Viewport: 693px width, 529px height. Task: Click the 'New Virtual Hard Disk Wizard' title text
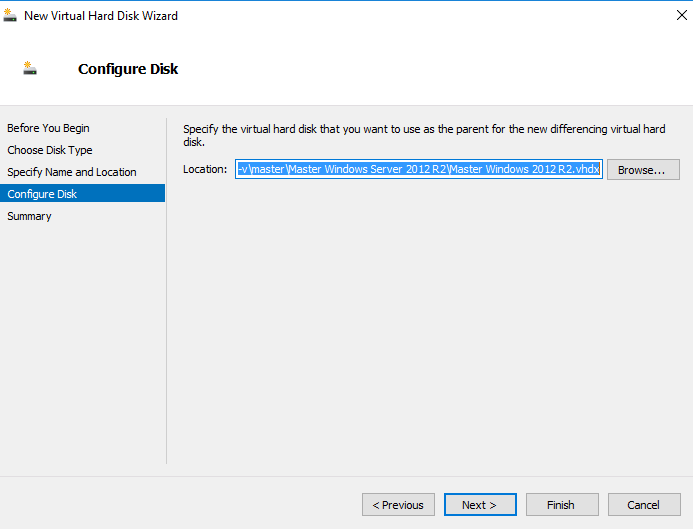[x=101, y=16]
